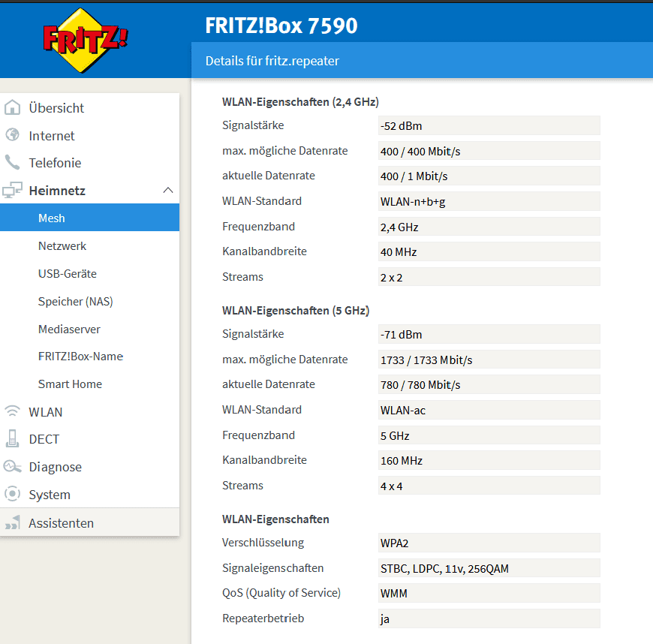The width and height of the screenshot is (653, 644).
Task: Click the '2 x 2' Streams field
Action: tap(489, 278)
